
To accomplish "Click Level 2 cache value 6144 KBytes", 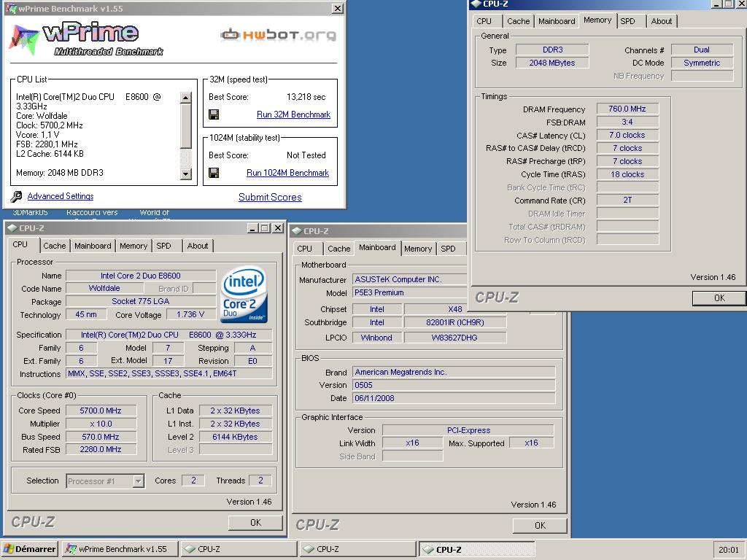I will [x=236, y=437].
